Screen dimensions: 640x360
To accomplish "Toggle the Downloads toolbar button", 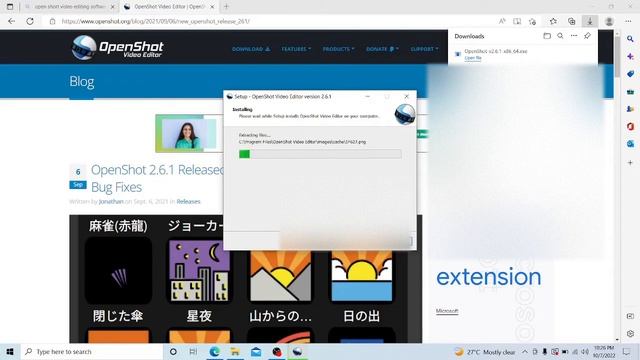I will click(x=590, y=21).
